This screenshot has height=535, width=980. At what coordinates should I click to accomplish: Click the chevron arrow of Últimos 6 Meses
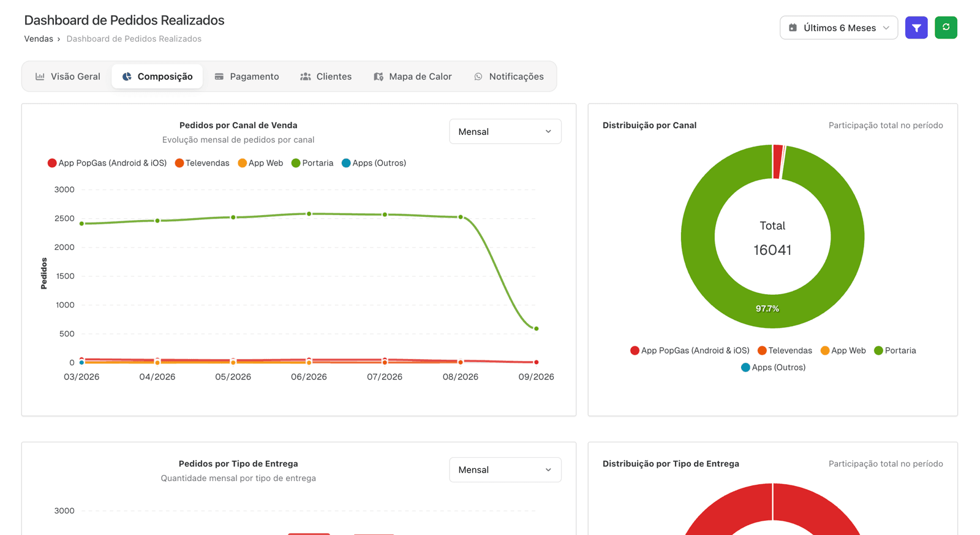[x=886, y=28]
